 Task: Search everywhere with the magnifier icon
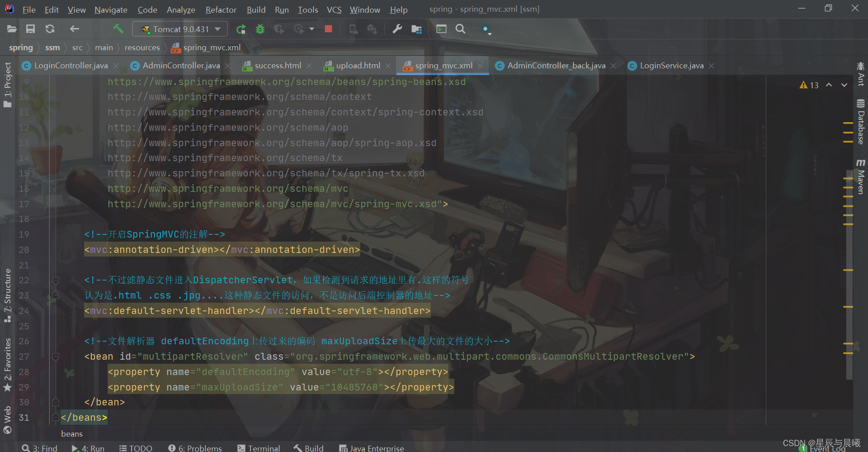point(460,29)
